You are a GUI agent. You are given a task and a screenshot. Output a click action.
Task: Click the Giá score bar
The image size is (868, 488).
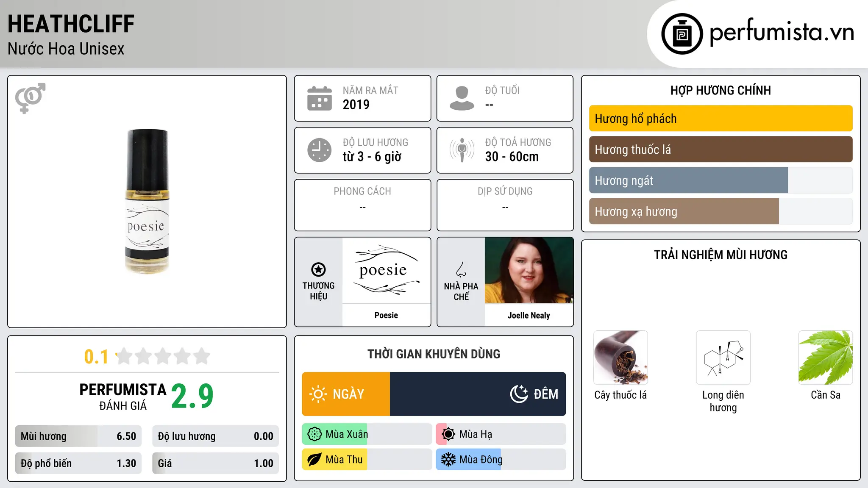coord(215,463)
